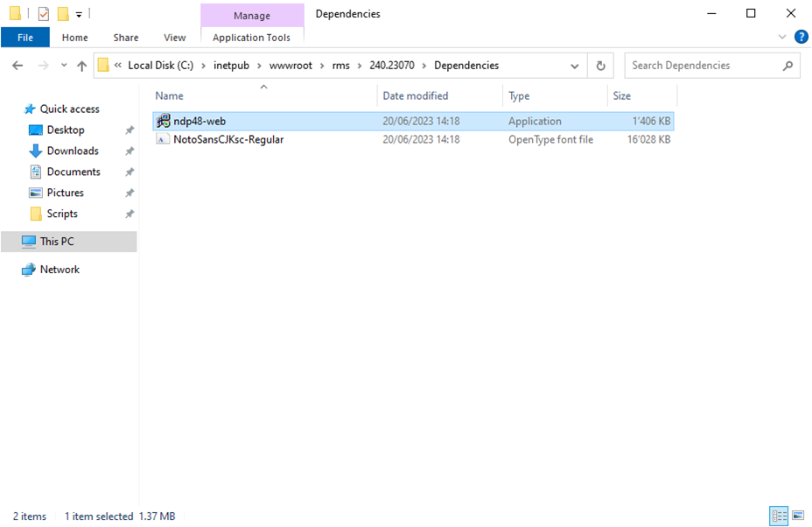
Task: Expand the ribbon with chevron
Action: [x=782, y=37]
